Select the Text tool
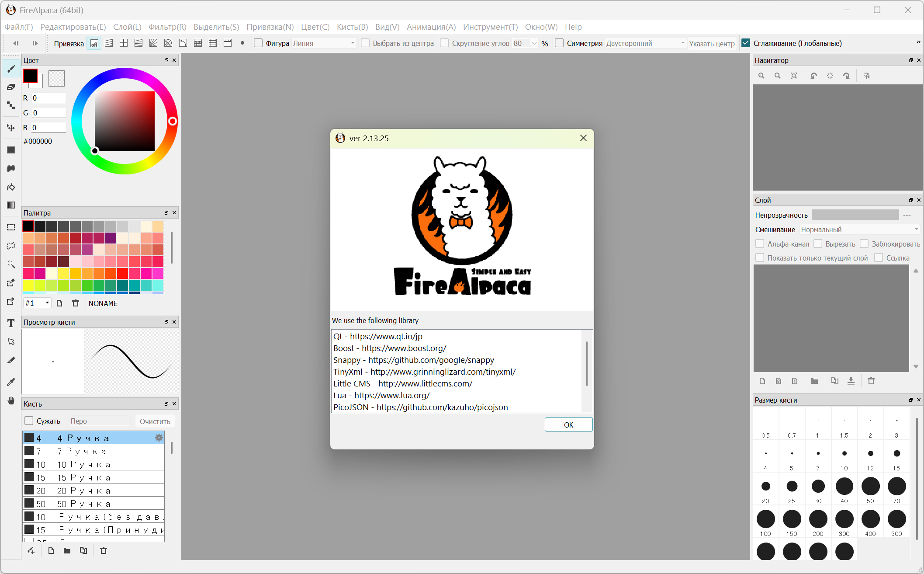 click(x=11, y=323)
